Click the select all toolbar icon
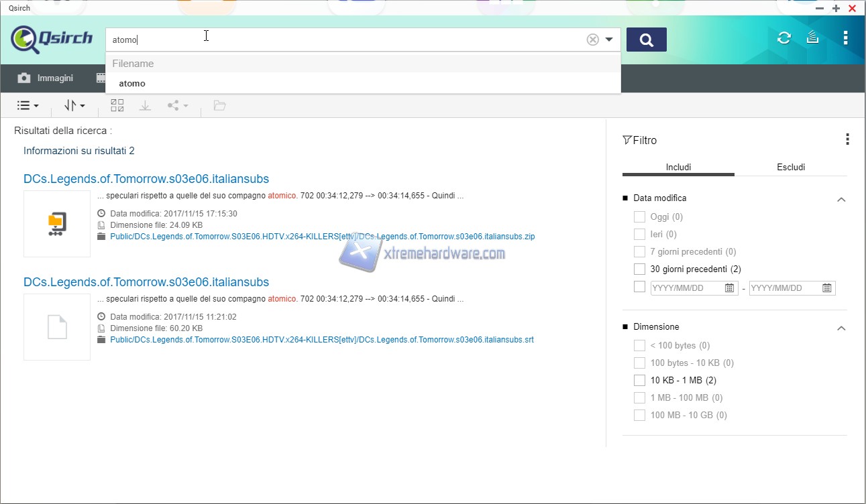Screen dimensions: 866x504 point(117,105)
